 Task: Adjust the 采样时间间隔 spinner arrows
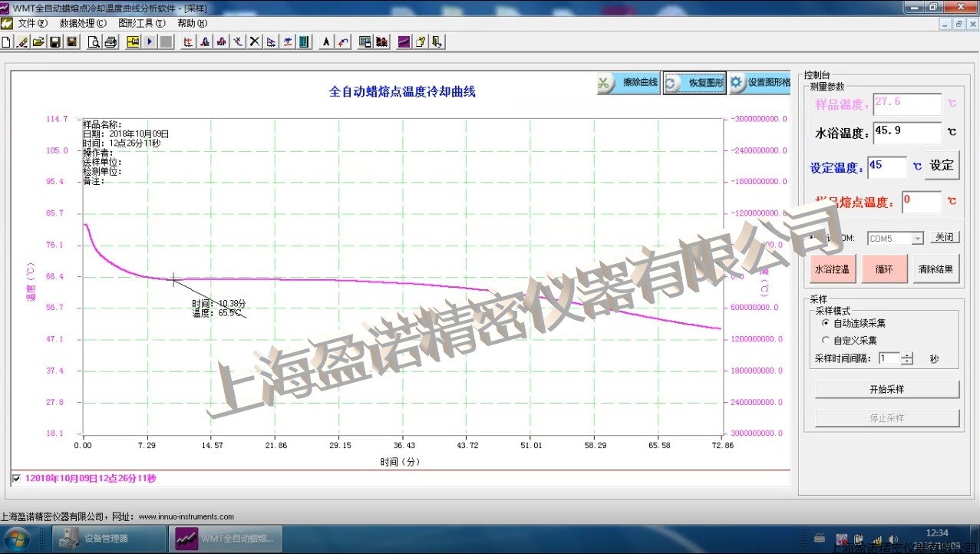click(907, 358)
